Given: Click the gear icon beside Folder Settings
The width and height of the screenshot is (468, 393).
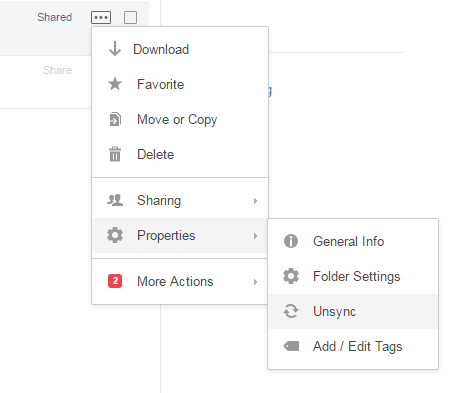Looking at the screenshot, I should pos(291,276).
